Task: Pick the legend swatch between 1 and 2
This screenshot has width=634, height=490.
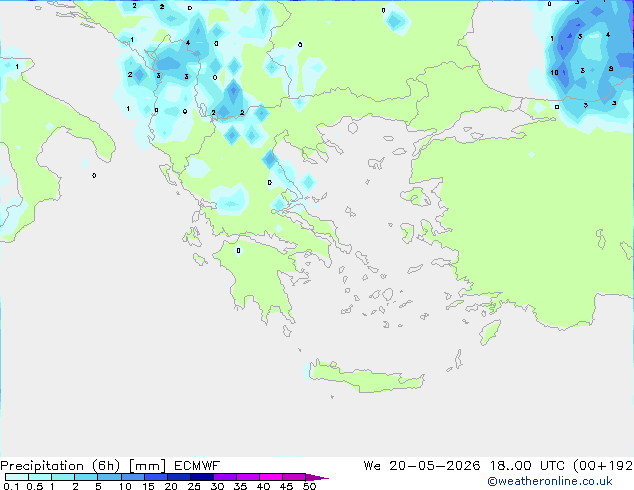Action: [63, 477]
